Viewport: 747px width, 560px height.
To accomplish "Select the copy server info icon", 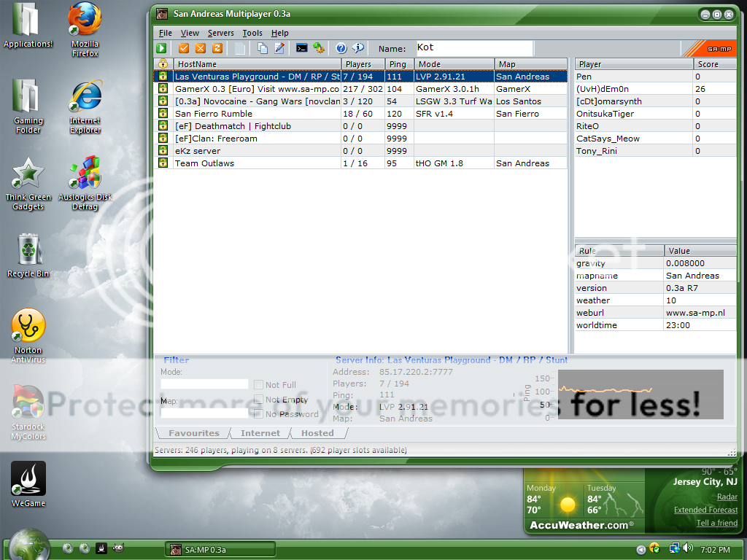I will pyautogui.click(x=261, y=48).
